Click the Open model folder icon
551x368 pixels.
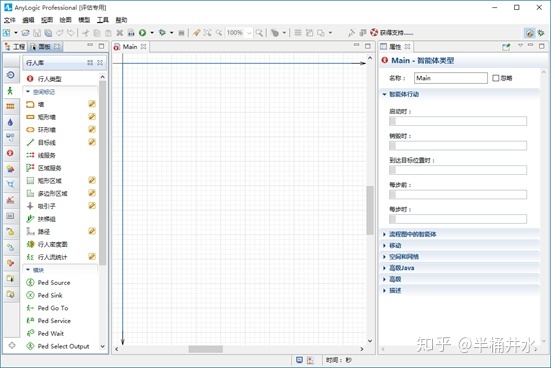[x=25, y=33]
